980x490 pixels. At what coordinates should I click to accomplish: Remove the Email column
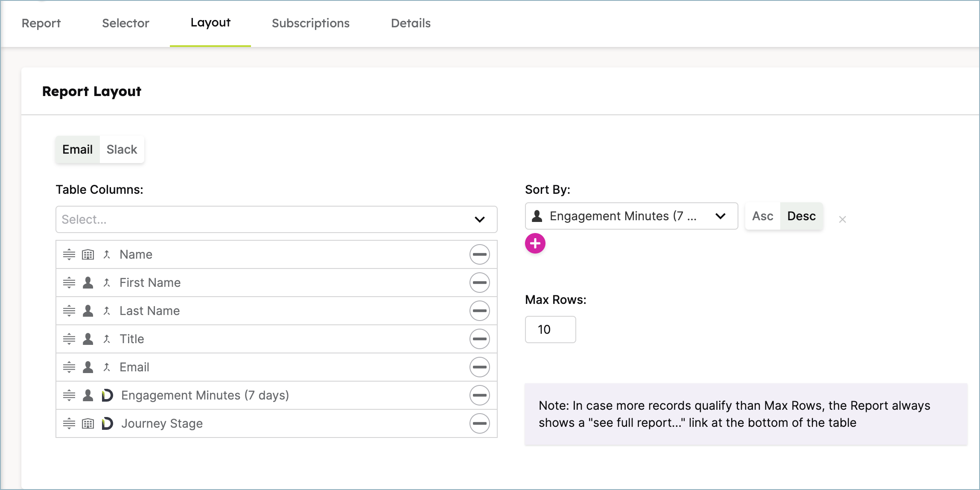pyautogui.click(x=480, y=367)
